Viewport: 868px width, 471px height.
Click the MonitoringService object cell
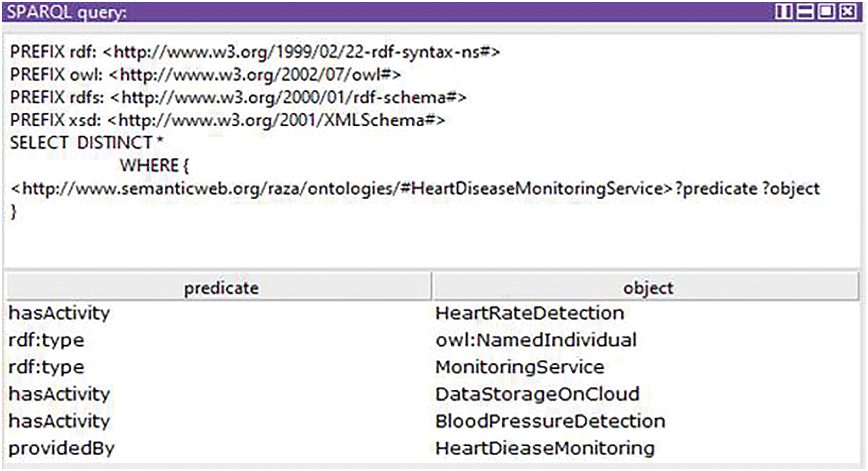pos(520,367)
